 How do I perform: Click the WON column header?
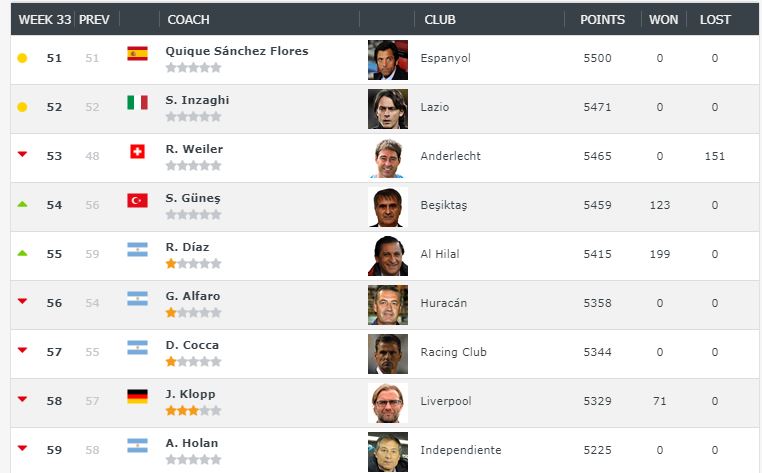[x=663, y=20]
